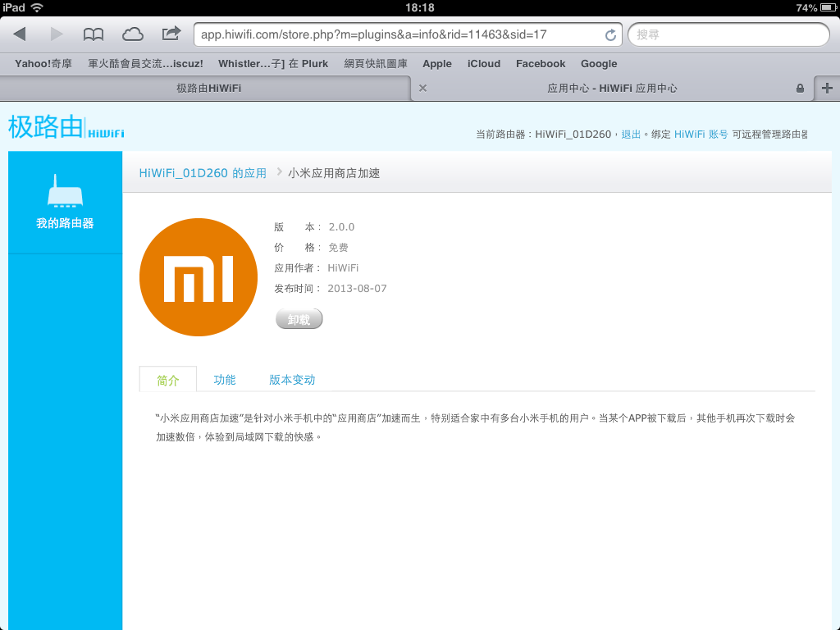Tap the share arrow icon
Viewport: 840px width, 630px height.
click(171, 34)
